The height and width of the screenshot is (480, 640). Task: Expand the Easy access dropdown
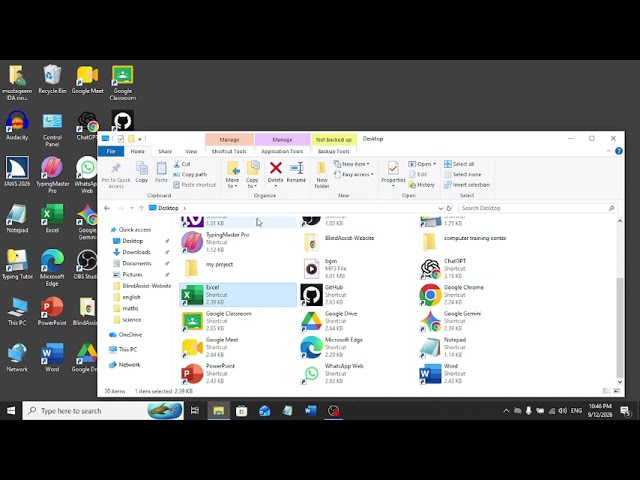pyautogui.click(x=353, y=174)
